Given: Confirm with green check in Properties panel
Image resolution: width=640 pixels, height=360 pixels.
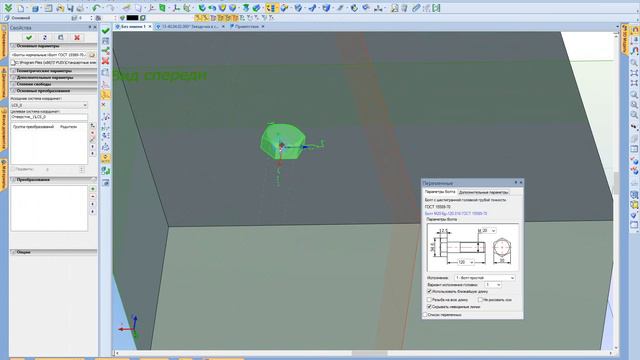Looking at the screenshot, I should [x=29, y=38].
